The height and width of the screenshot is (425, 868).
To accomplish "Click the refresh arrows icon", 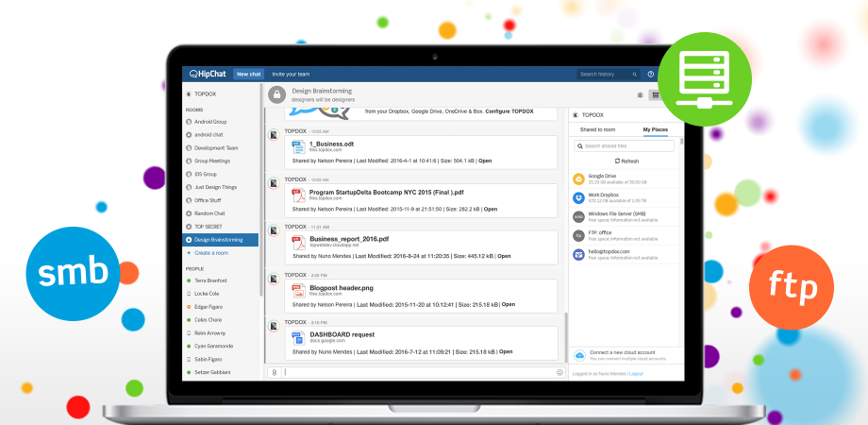I will click(617, 161).
